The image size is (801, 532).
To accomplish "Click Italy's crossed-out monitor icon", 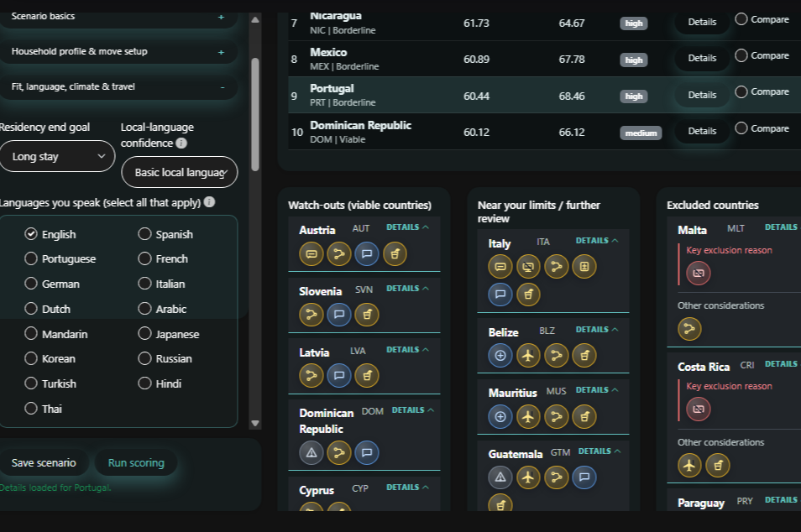I will click(x=528, y=267).
